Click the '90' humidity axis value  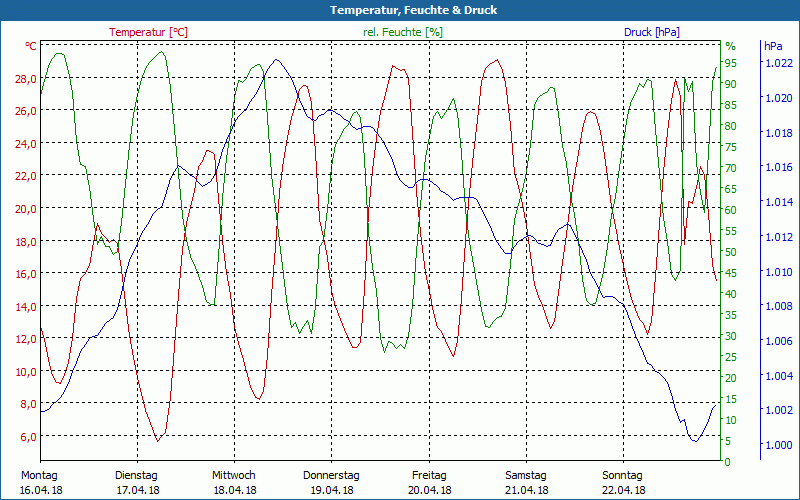[x=731, y=84]
